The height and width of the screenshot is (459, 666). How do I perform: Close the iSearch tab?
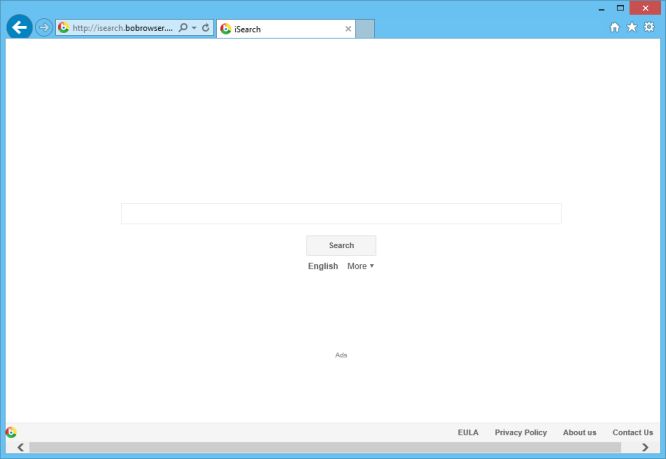click(348, 29)
